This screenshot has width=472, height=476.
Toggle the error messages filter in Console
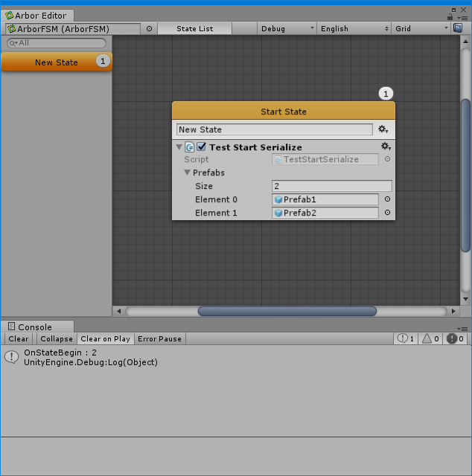coord(456,338)
